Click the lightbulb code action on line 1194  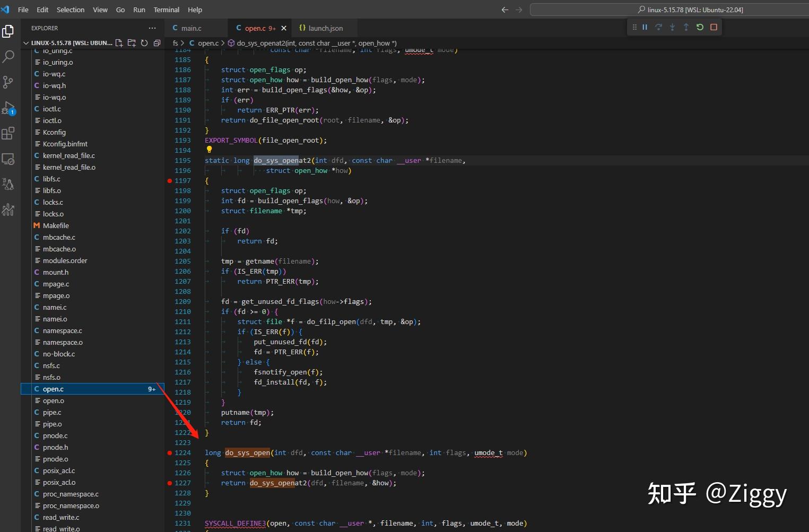(209, 150)
